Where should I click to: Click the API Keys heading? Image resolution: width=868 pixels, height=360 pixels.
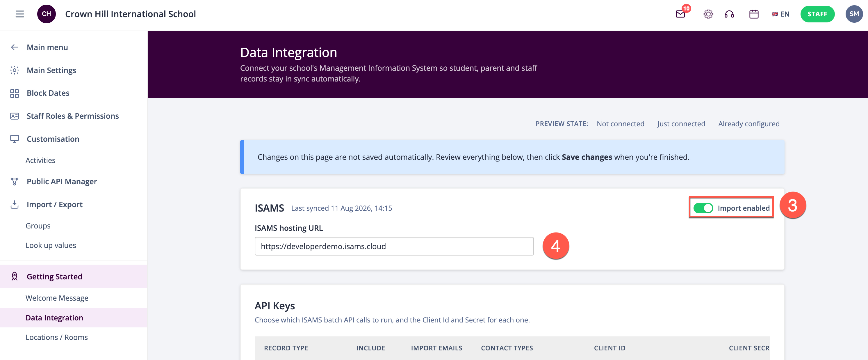(x=275, y=306)
